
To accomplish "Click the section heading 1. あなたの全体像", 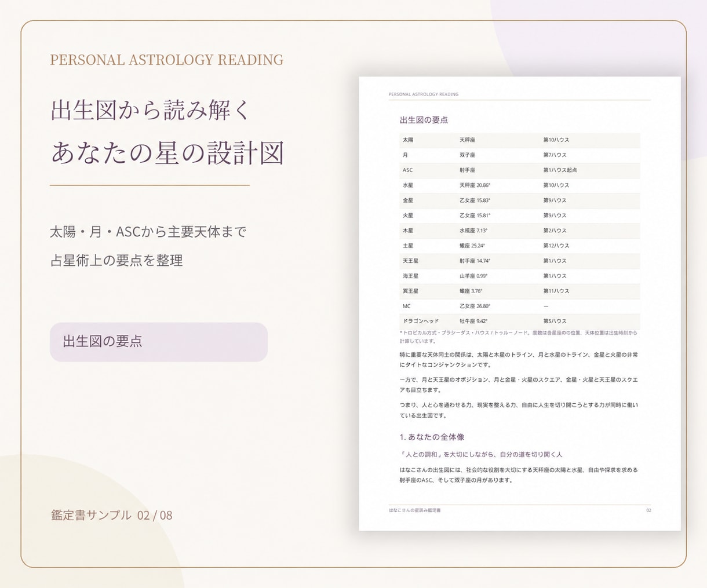I will pyautogui.click(x=432, y=437).
